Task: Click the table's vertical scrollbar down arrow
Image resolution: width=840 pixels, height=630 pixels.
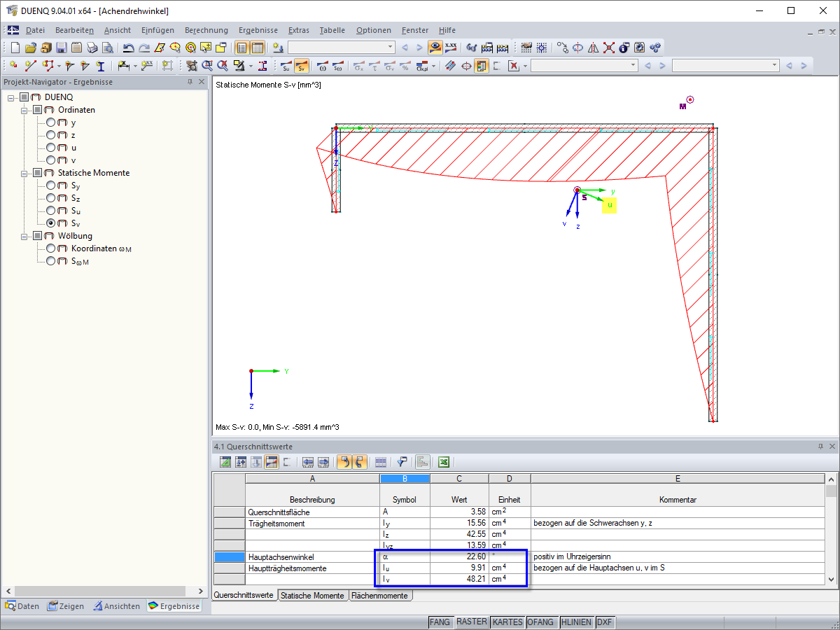Action: point(831,579)
